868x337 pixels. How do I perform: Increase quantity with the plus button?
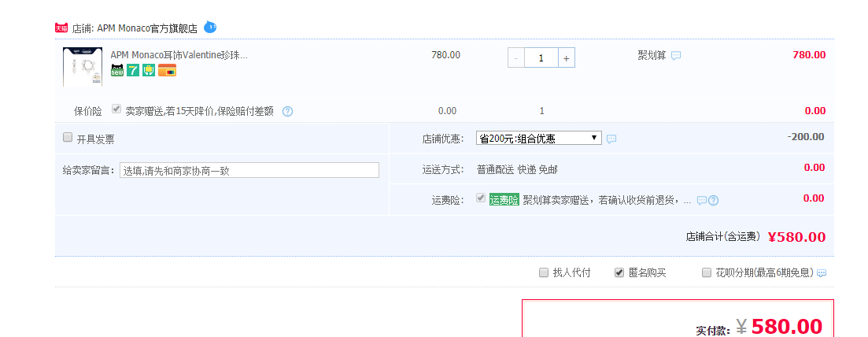[567, 57]
